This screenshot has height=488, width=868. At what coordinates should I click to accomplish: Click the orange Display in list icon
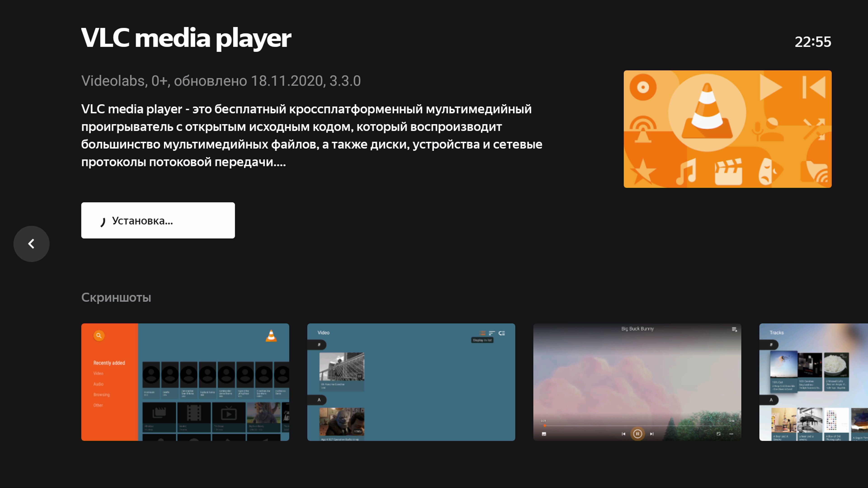(x=483, y=333)
